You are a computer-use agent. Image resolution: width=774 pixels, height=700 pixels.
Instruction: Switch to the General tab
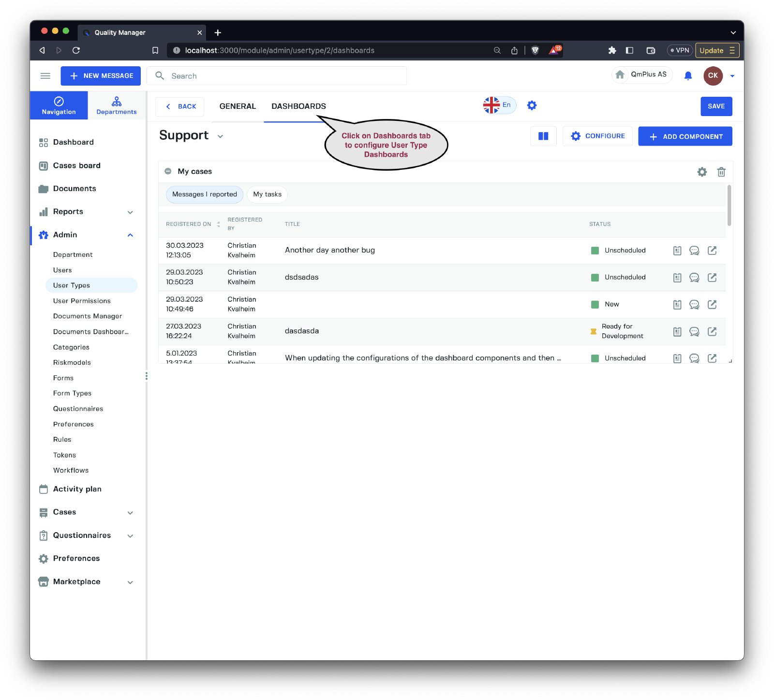(x=238, y=106)
